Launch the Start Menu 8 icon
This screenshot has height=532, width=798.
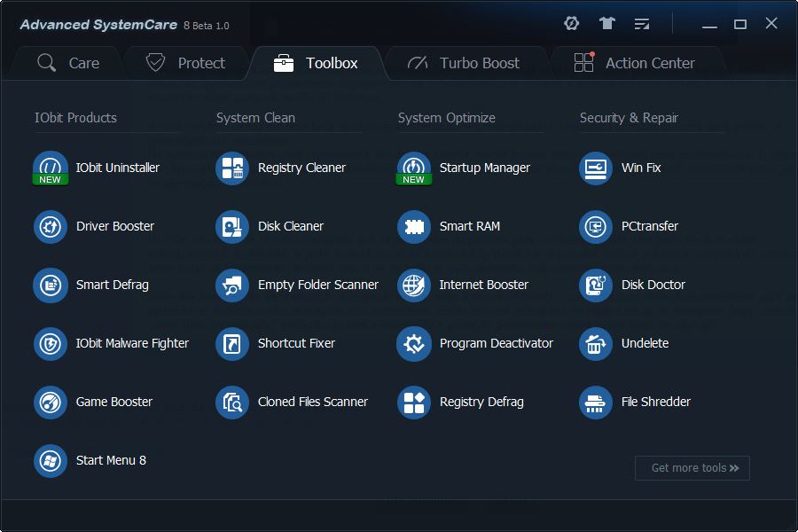pos(51,461)
